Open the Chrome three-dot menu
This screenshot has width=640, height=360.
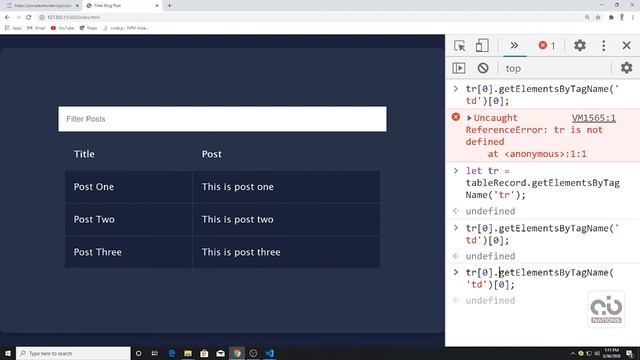coord(633,17)
